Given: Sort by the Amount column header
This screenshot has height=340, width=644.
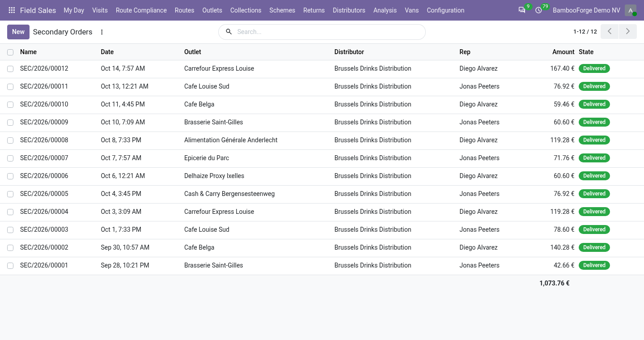Looking at the screenshot, I should click(563, 52).
